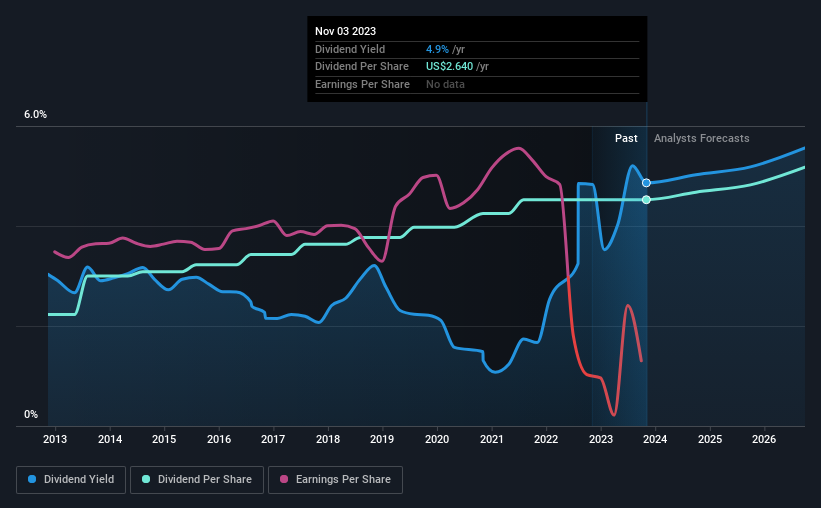Click the Analysts Forecasts section label

(x=701, y=139)
